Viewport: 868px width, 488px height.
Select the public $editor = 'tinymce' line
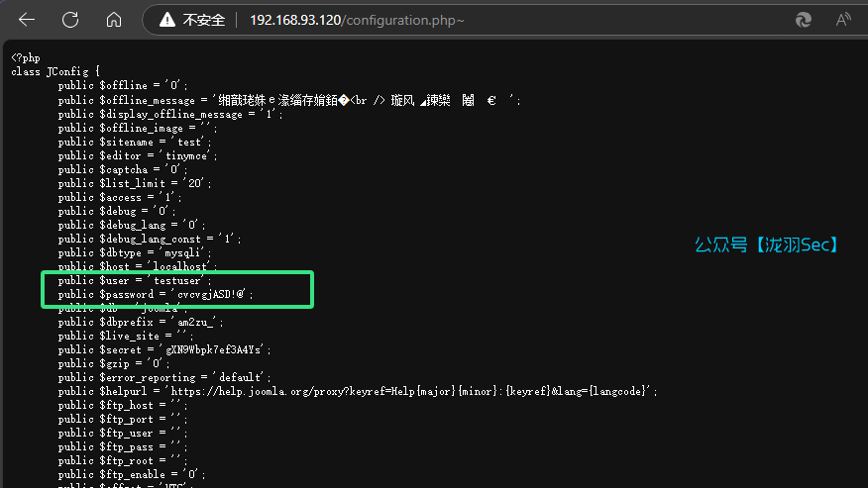[x=138, y=155]
